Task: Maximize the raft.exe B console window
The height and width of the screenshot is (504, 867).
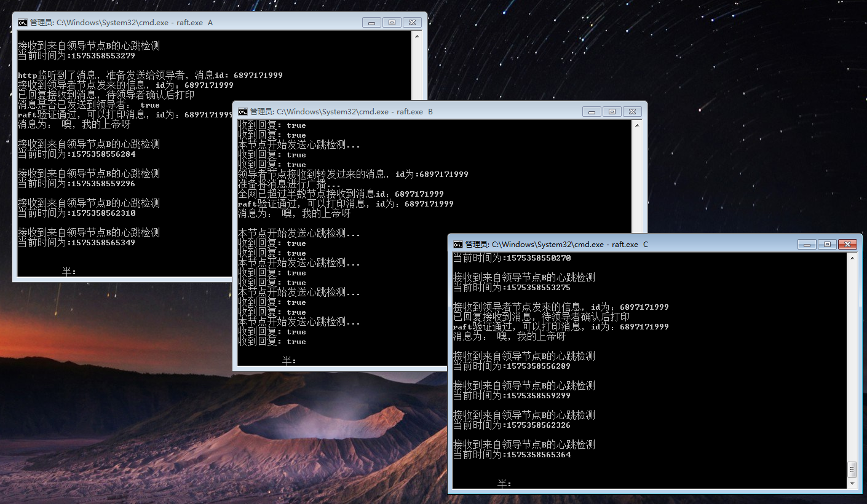Action: pyautogui.click(x=611, y=111)
